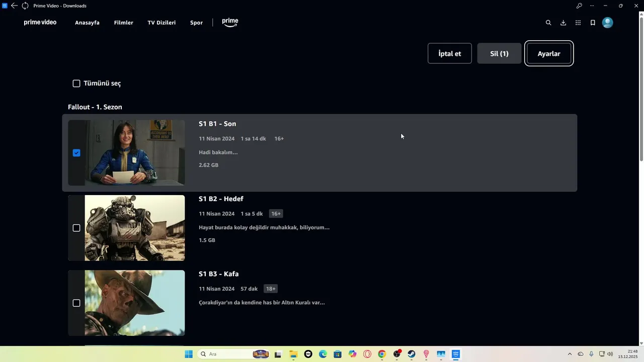Click the Fallout - 1. Sezon heading

[x=95, y=107]
